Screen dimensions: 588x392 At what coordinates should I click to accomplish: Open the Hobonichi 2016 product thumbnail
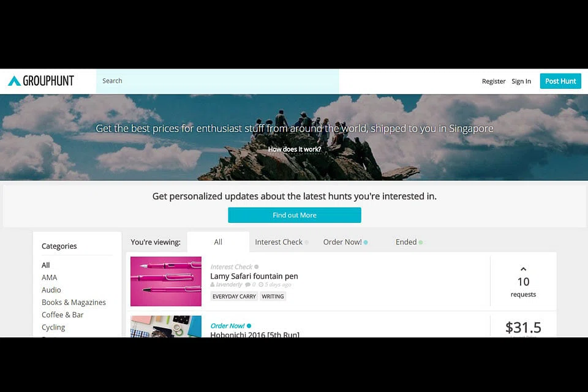click(166, 326)
